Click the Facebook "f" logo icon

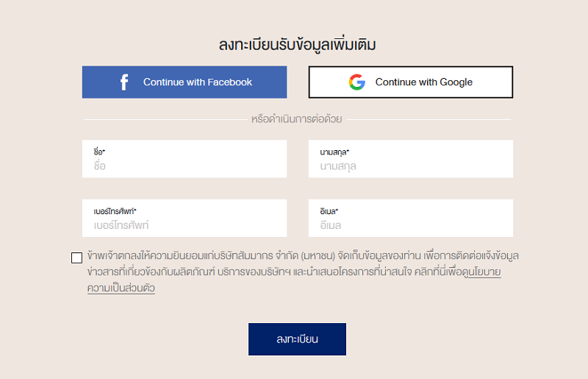click(x=124, y=82)
